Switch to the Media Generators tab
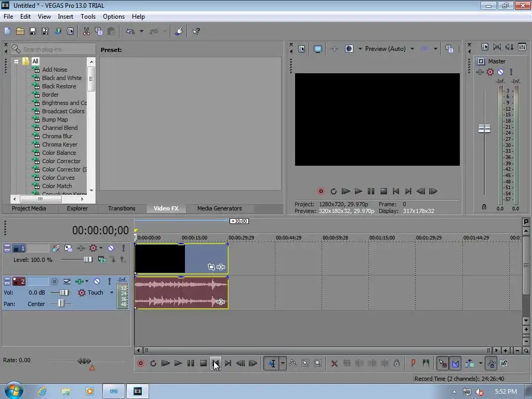Viewport: 532px width, 399px height. coord(220,208)
